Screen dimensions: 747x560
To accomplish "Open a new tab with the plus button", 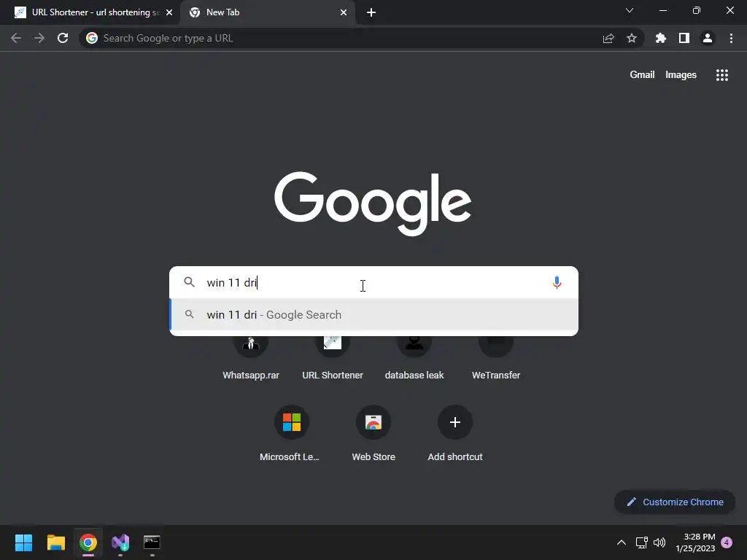I will click(371, 12).
